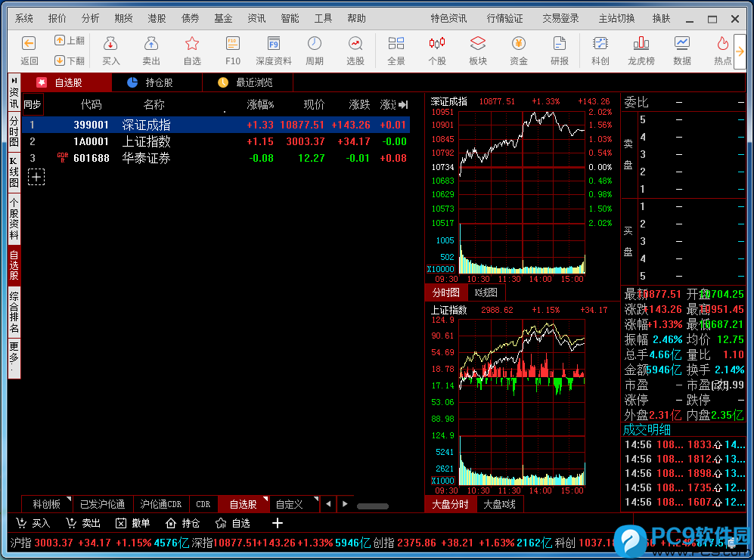The height and width of the screenshot is (560, 754).
Task: Click the bottom bar 撤单 cancel order button
Action: coord(132,523)
